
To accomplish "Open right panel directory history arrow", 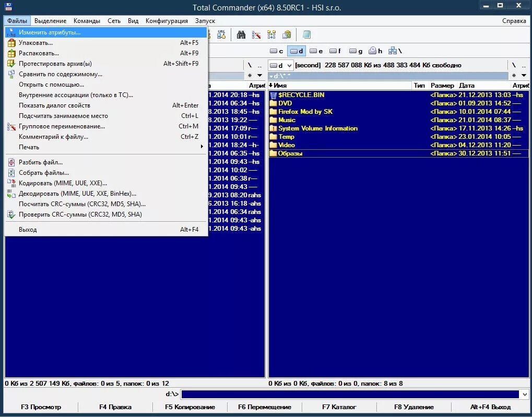I will (x=524, y=75).
